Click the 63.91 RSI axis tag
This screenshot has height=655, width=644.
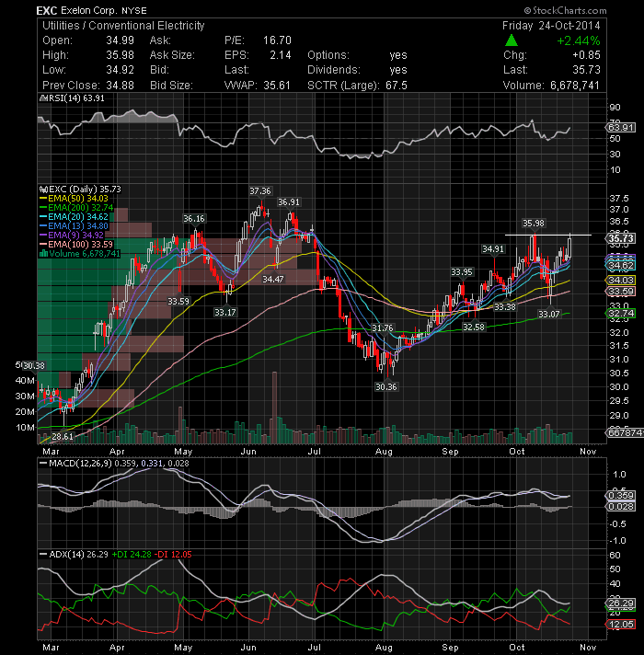tap(621, 127)
